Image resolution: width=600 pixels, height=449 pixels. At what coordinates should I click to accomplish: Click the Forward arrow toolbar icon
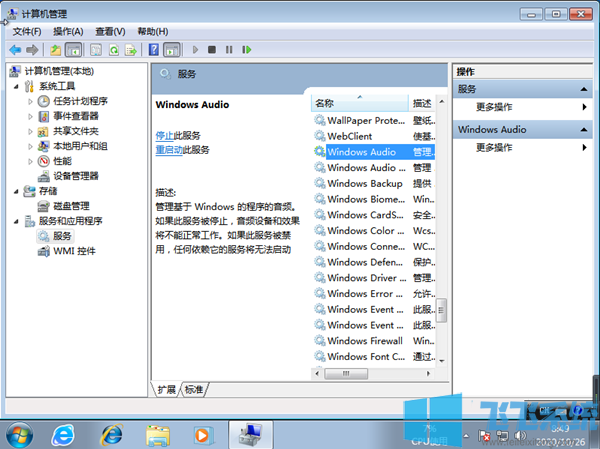pyautogui.click(x=32, y=50)
